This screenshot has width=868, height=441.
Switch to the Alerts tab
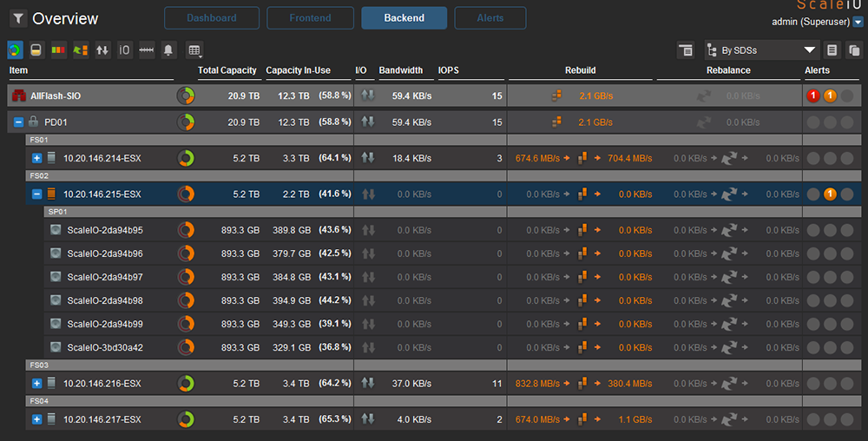click(x=490, y=17)
